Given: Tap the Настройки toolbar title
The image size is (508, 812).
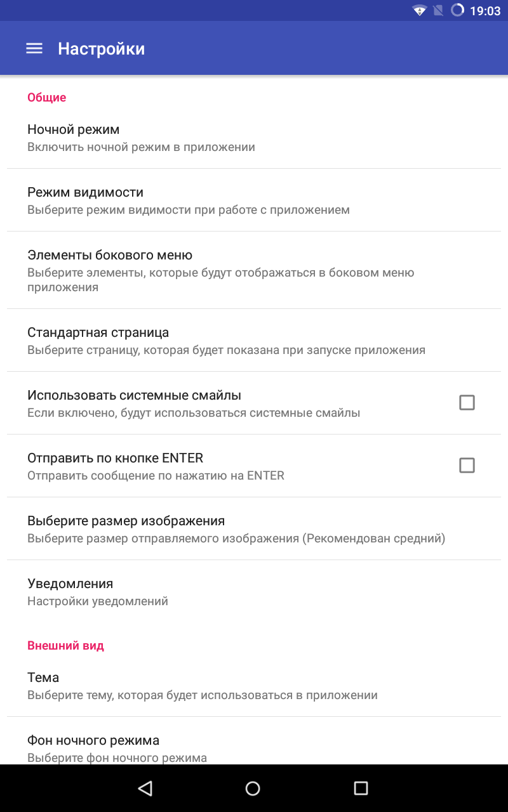Looking at the screenshot, I should click(x=102, y=49).
